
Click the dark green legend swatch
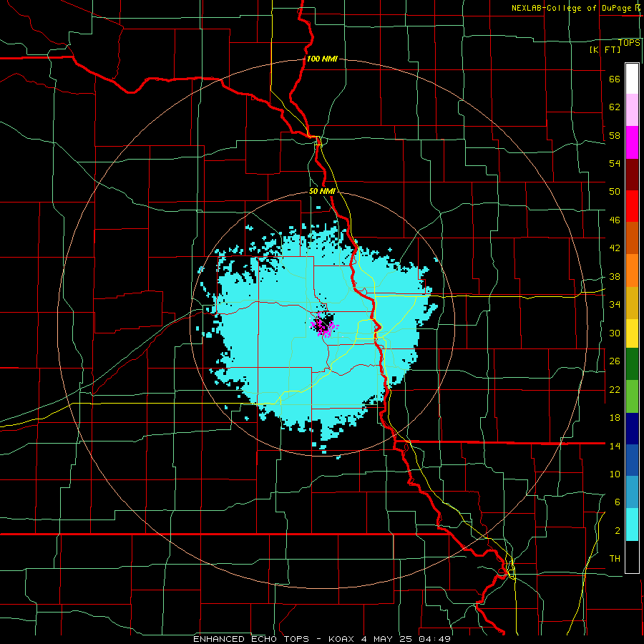tap(632, 364)
